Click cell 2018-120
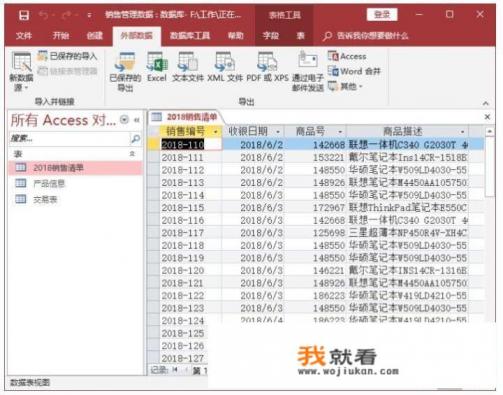Viewport: 503px width, 395px height. [x=191, y=270]
